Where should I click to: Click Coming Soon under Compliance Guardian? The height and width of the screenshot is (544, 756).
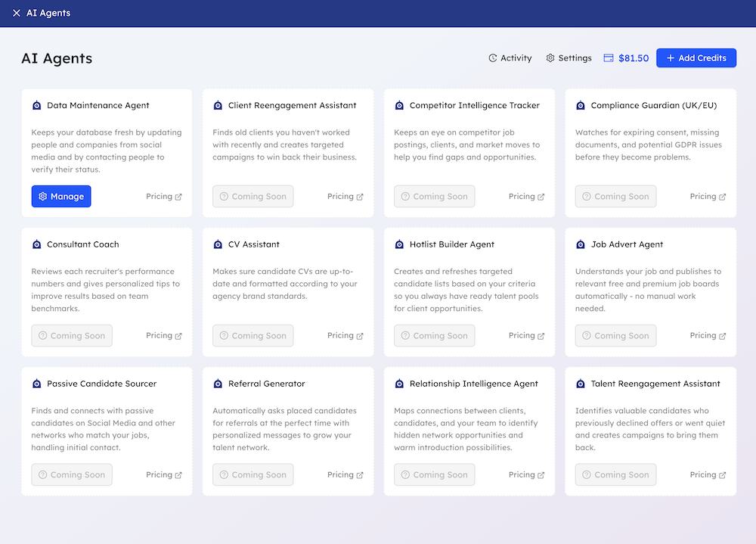[x=615, y=197]
